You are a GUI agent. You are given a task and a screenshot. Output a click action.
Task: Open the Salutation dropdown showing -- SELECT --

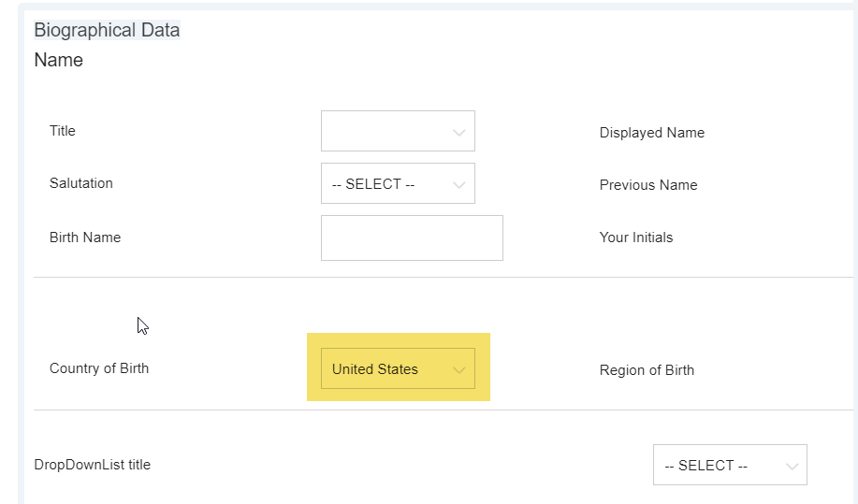pyautogui.click(x=398, y=183)
